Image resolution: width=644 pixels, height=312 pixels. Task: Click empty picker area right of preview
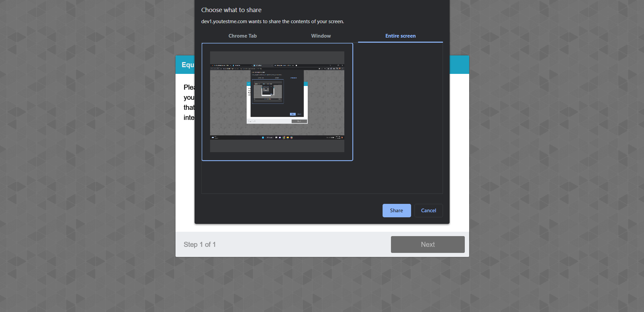[398, 118]
